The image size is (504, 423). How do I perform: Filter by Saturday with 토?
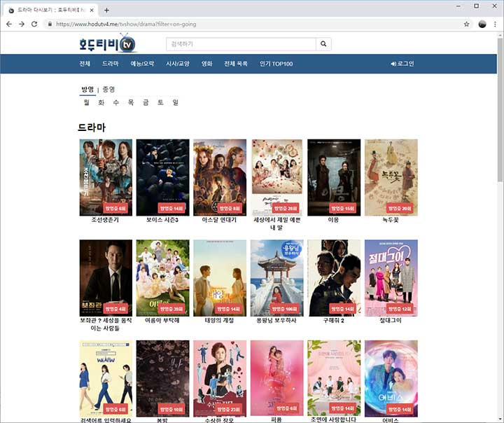(160, 103)
